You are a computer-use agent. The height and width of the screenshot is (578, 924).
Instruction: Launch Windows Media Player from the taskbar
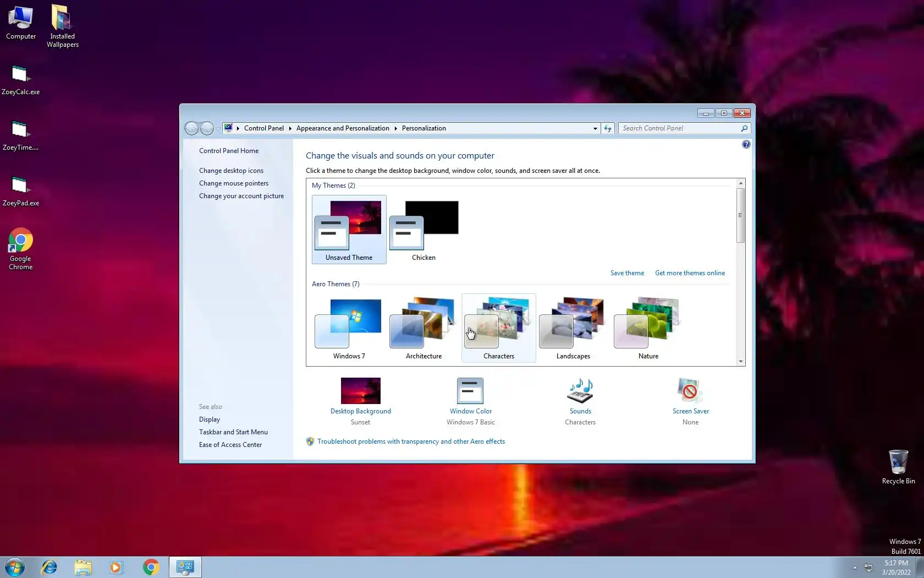116,567
